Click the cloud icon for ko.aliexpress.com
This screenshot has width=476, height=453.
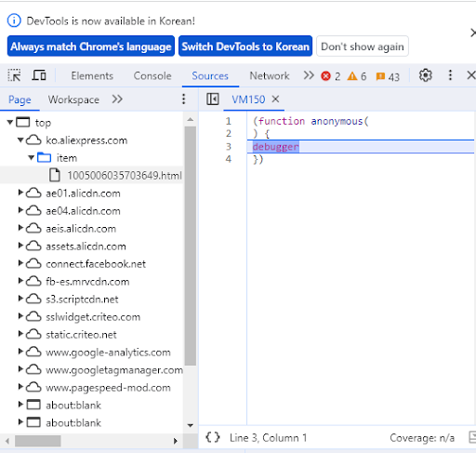pyautogui.click(x=33, y=140)
